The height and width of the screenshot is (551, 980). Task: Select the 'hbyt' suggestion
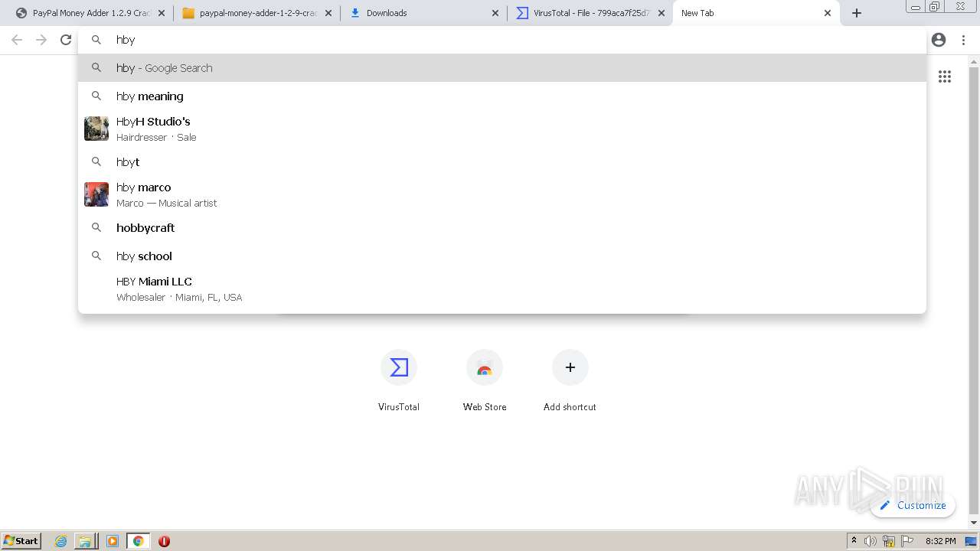coord(502,161)
